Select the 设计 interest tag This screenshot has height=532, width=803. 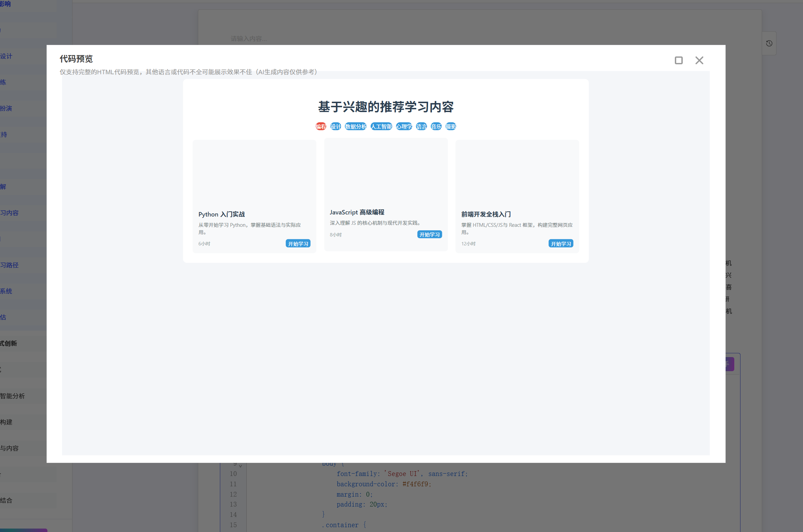pyautogui.click(x=335, y=126)
